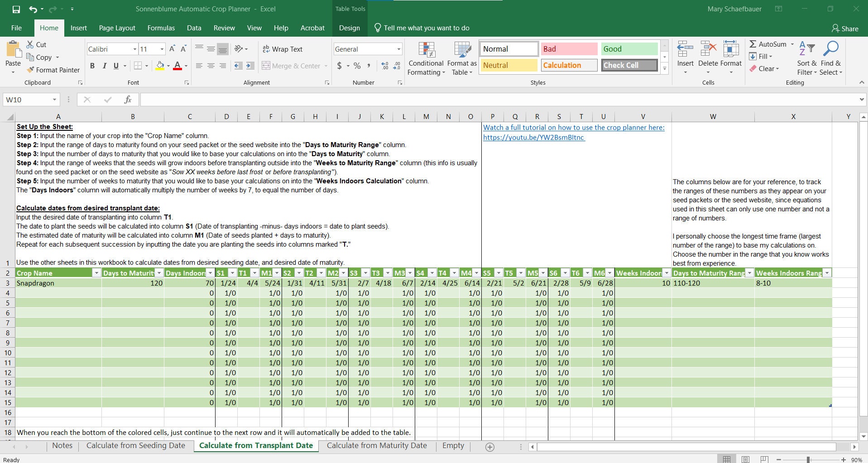The image size is (868, 463).
Task: Toggle bold formatting
Action: [92, 66]
